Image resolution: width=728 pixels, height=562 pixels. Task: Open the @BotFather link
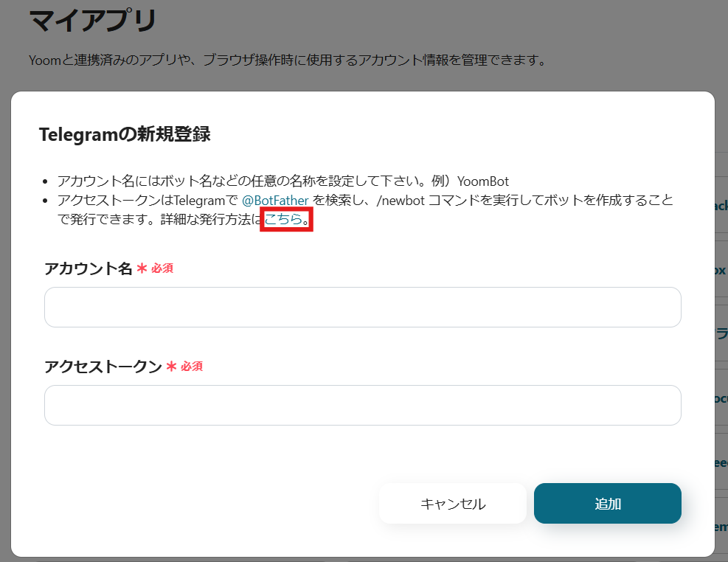click(275, 201)
